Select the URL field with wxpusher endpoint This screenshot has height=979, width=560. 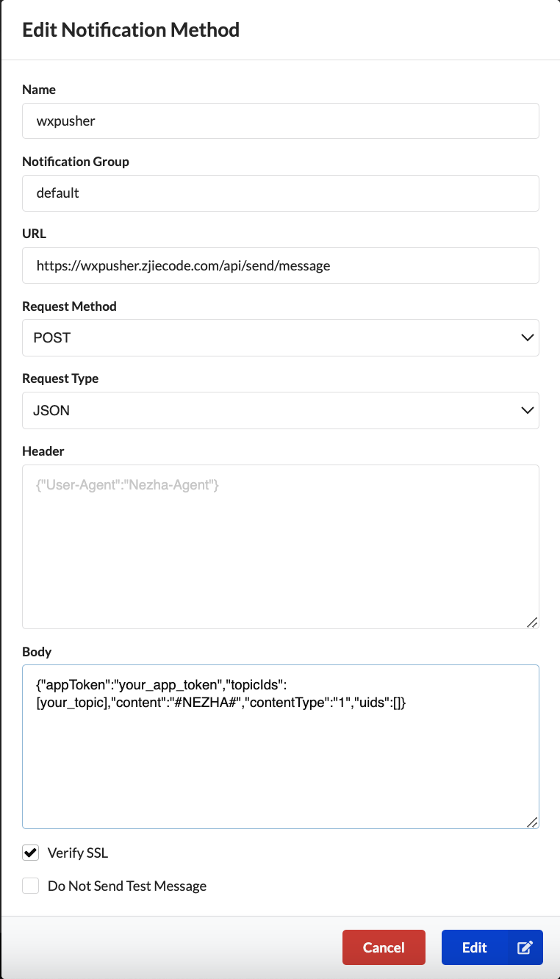pos(280,265)
